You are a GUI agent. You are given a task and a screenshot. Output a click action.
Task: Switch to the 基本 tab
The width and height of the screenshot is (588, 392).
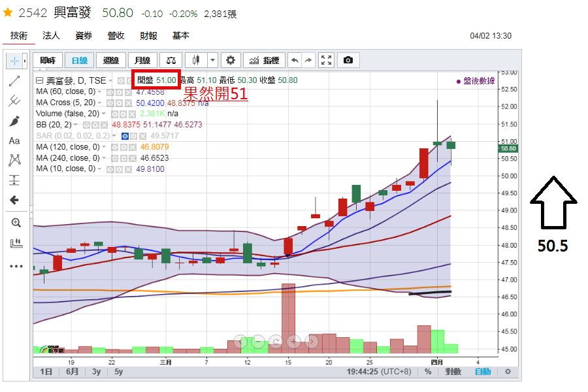pyautogui.click(x=181, y=36)
